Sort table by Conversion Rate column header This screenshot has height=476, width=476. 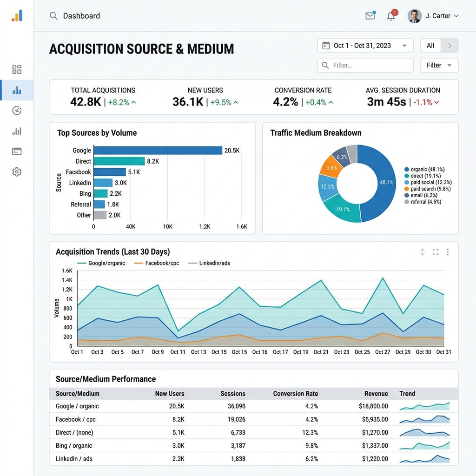[295, 394]
